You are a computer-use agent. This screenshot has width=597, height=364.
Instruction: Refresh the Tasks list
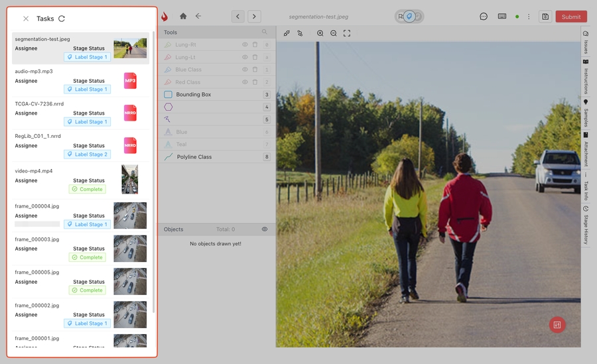62,19
